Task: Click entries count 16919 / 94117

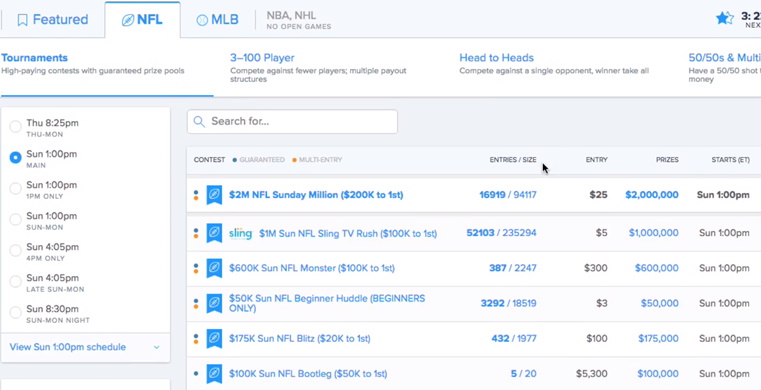Action: click(508, 195)
